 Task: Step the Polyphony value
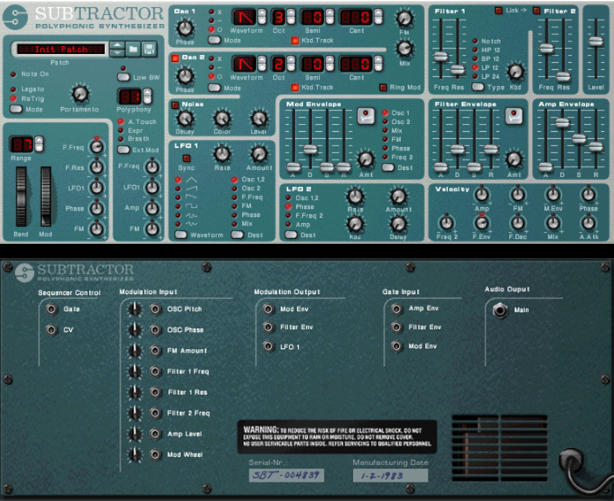[147, 96]
